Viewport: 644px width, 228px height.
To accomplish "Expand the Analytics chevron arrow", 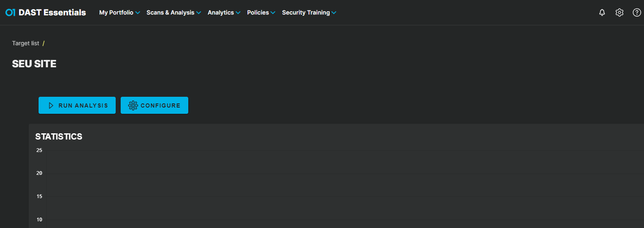I will [238, 13].
